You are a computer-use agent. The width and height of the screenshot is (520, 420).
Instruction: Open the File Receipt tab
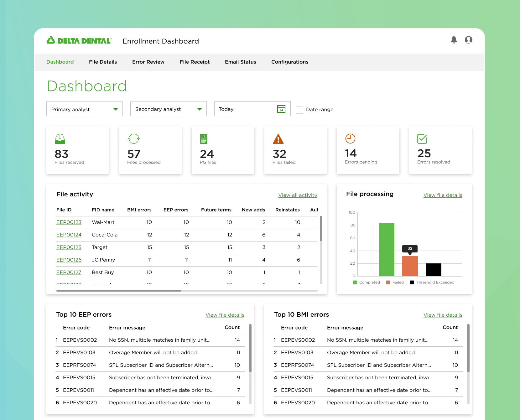[x=195, y=62]
